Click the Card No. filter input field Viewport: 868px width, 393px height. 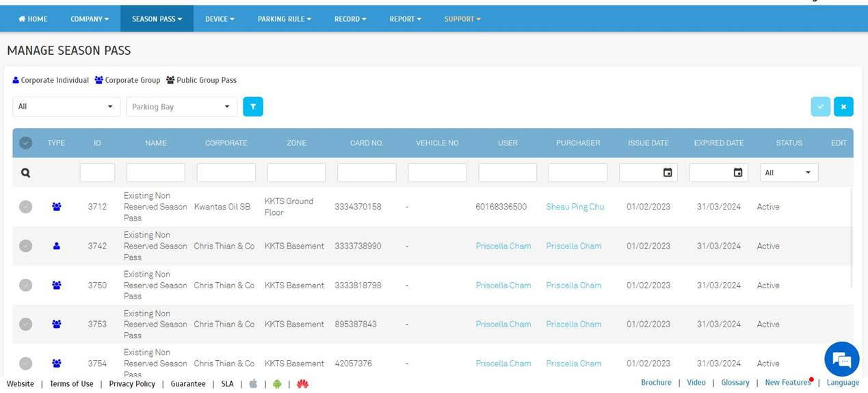(367, 173)
